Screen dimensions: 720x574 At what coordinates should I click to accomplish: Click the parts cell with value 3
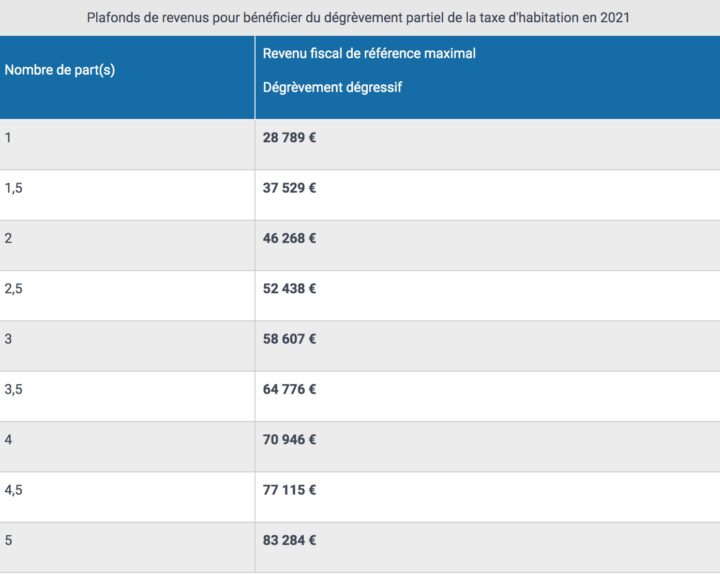pos(9,339)
